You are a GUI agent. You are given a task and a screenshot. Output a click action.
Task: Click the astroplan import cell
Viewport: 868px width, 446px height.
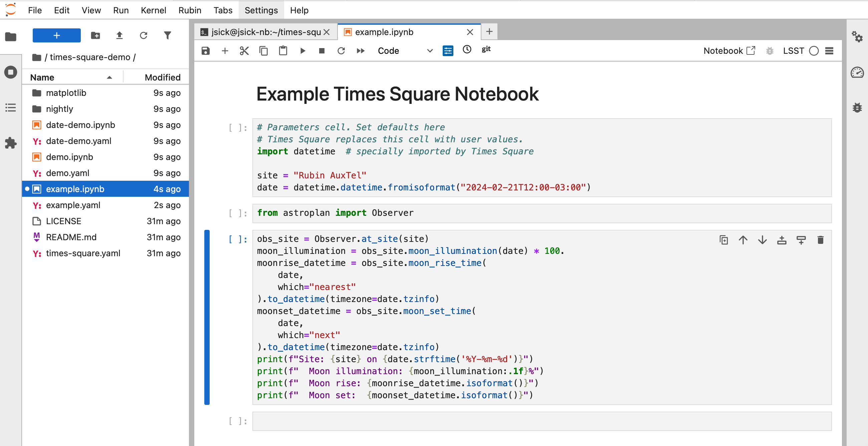coord(542,213)
